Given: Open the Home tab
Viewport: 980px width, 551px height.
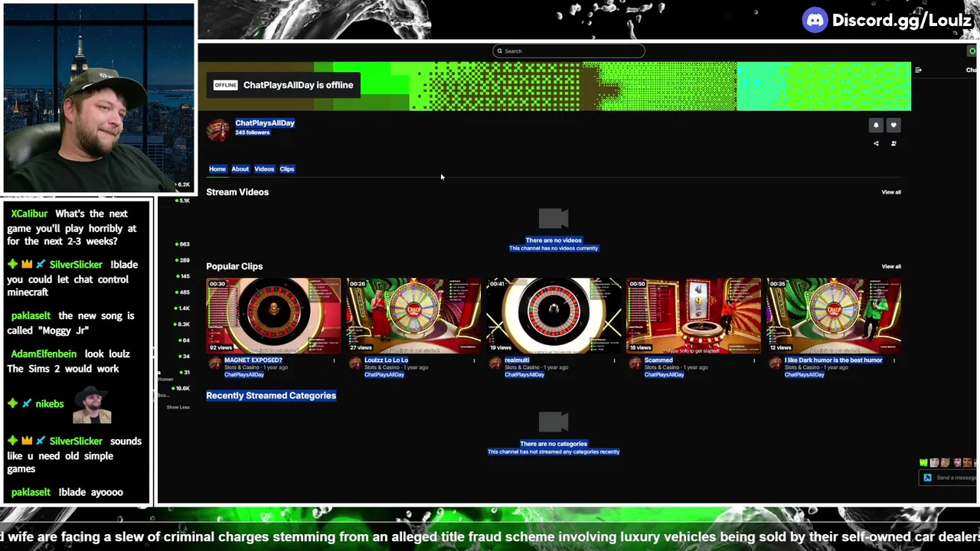Looking at the screenshot, I should click(217, 169).
